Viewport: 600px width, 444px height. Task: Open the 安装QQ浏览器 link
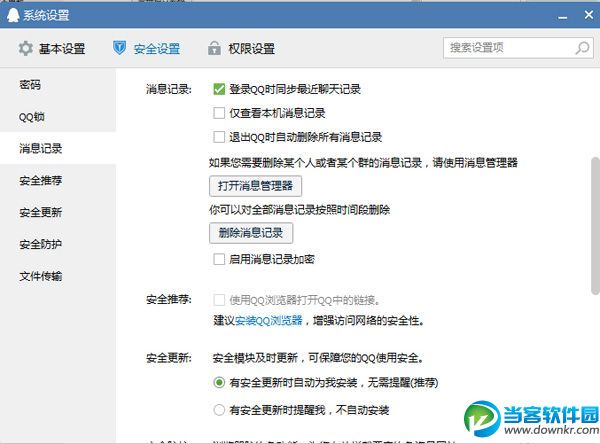coord(269,321)
